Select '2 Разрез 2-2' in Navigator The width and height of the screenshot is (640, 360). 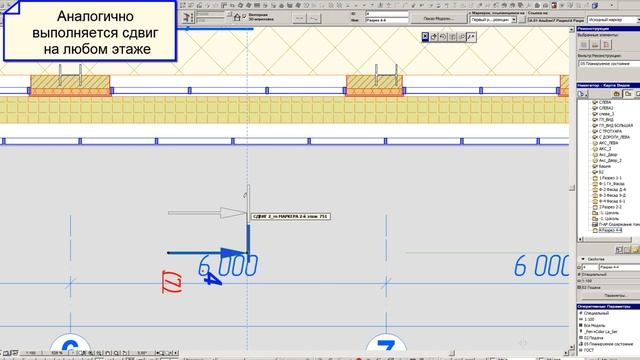[x=610, y=207]
